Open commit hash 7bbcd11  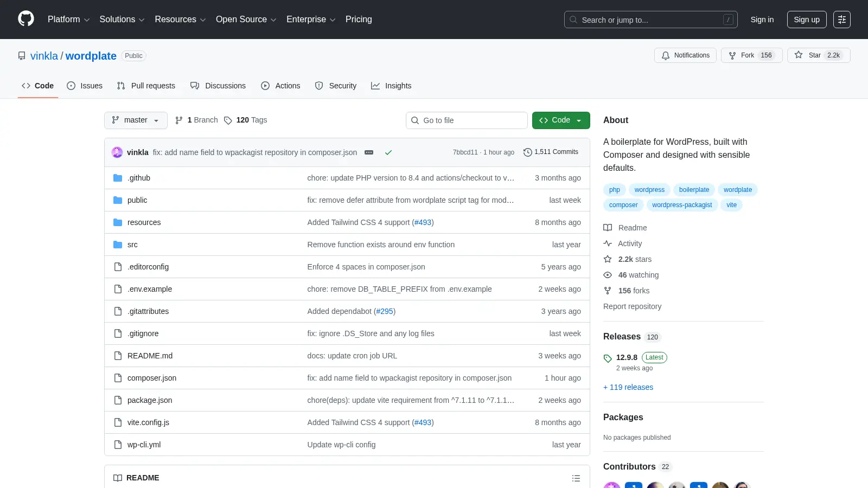coord(465,152)
